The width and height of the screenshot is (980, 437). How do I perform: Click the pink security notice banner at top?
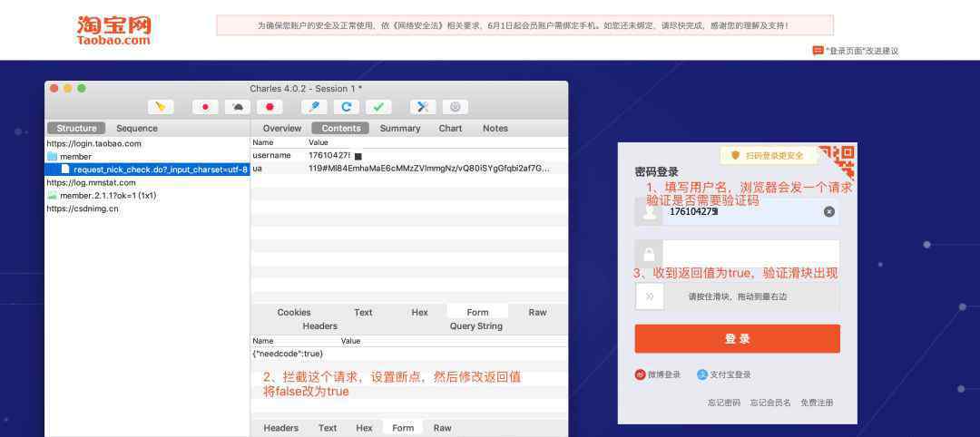coord(524,25)
